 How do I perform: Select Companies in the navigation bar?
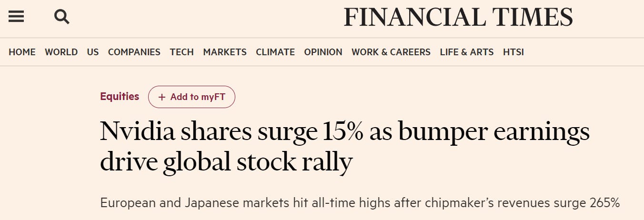pyautogui.click(x=134, y=52)
